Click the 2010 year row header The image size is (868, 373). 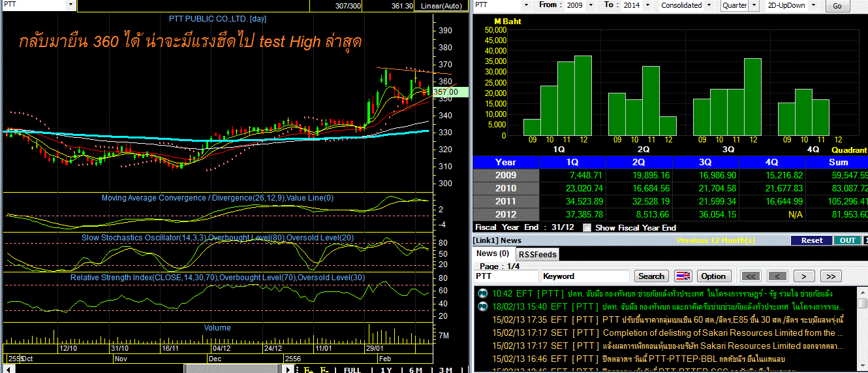(x=506, y=188)
